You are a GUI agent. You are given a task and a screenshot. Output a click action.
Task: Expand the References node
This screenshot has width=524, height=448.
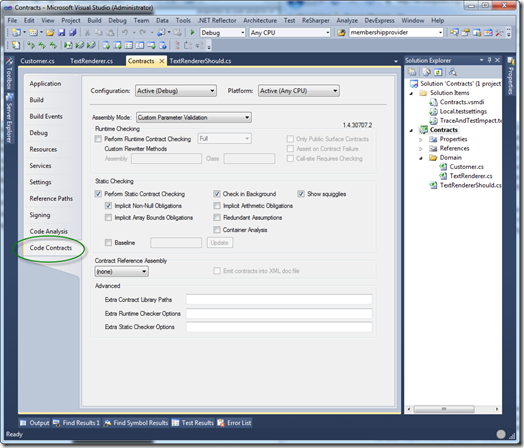tap(421, 149)
